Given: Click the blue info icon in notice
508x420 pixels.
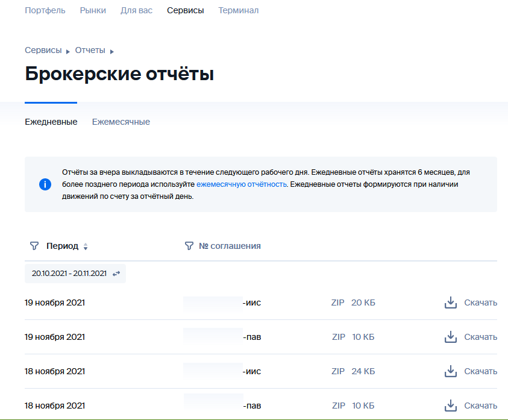Looking at the screenshot, I should click(45, 184).
